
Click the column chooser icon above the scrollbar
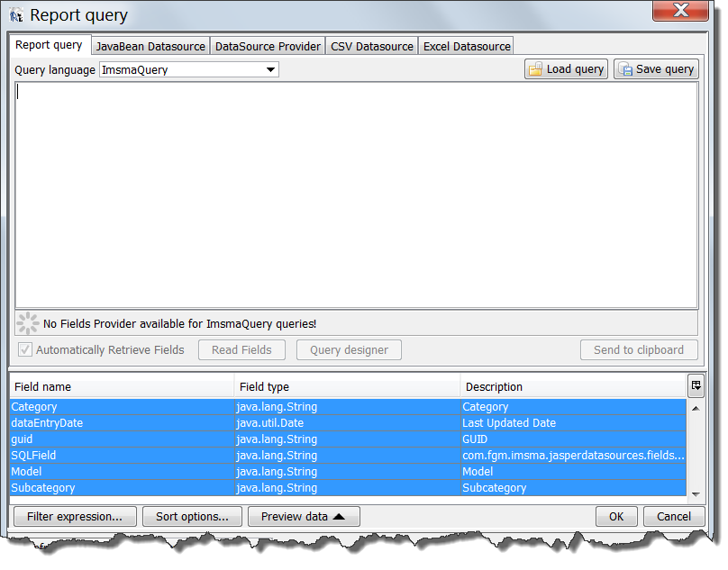click(696, 385)
